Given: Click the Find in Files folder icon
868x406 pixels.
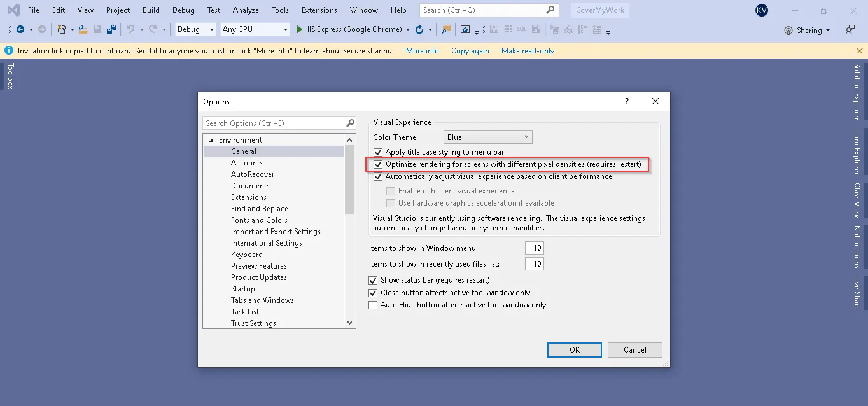Looking at the screenshot, I should coord(446,29).
